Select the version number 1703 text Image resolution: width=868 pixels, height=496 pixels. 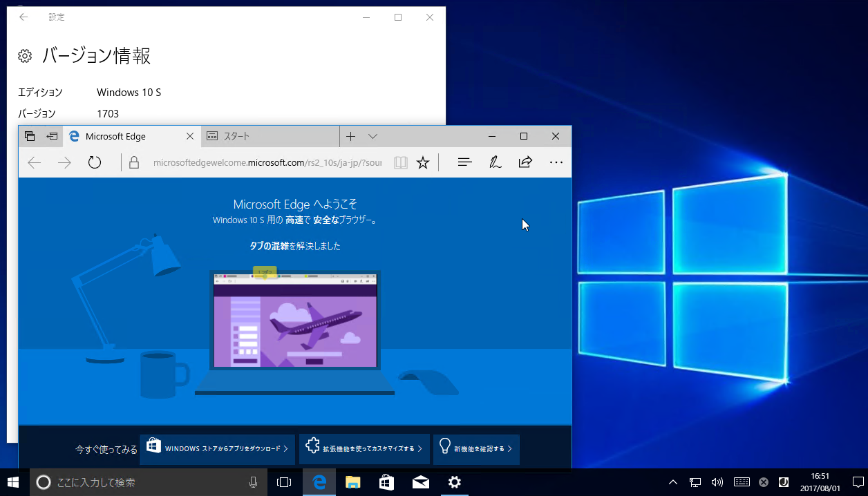pos(108,114)
